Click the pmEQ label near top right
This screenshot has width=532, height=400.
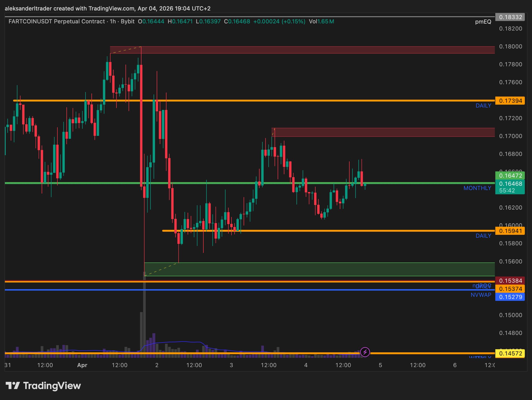point(483,22)
